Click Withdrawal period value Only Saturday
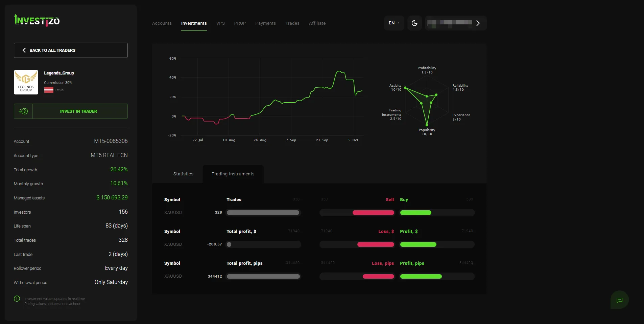 click(x=111, y=282)
